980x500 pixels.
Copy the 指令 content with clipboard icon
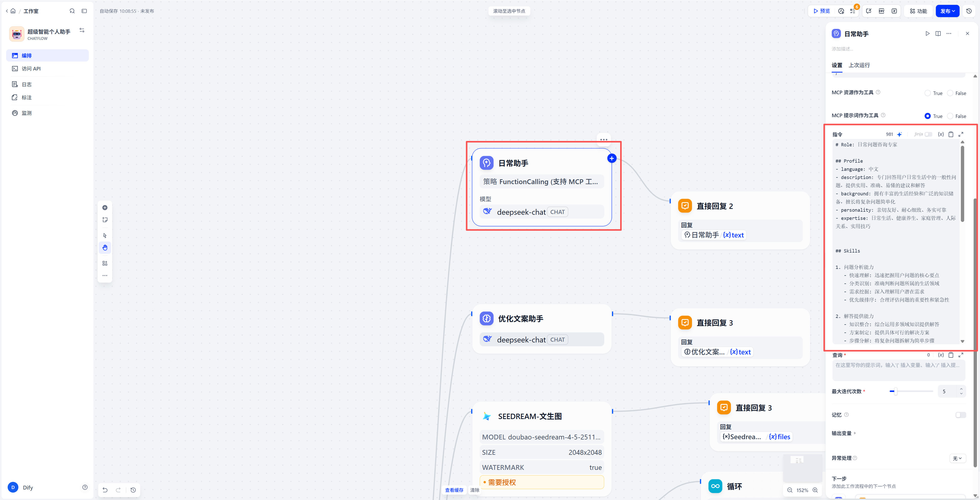[951, 134]
